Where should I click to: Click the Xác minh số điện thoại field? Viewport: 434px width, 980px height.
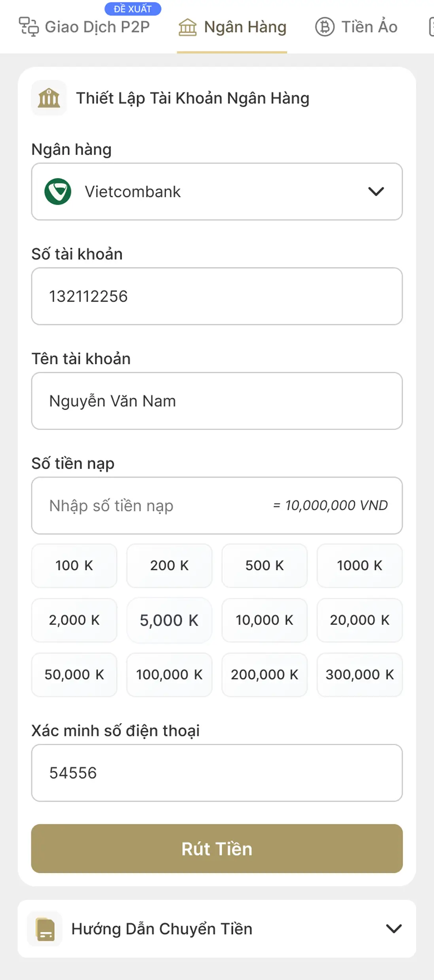[217, 773]
